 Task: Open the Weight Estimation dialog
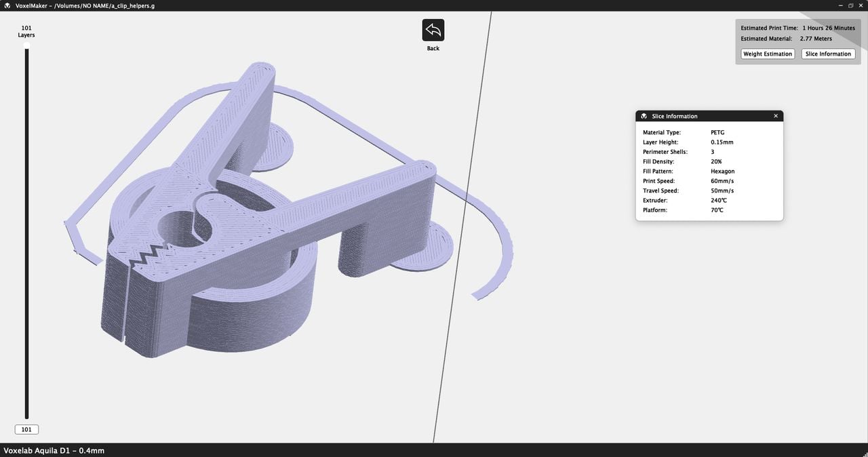pos(767,54)
